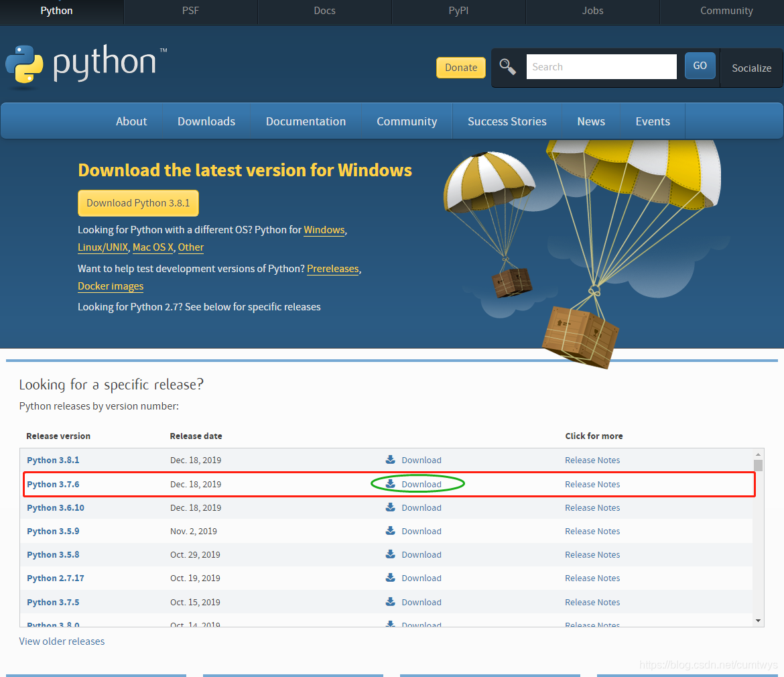Click release list scrollbar up arrow
784x677 pixels.
coord(758,454)
